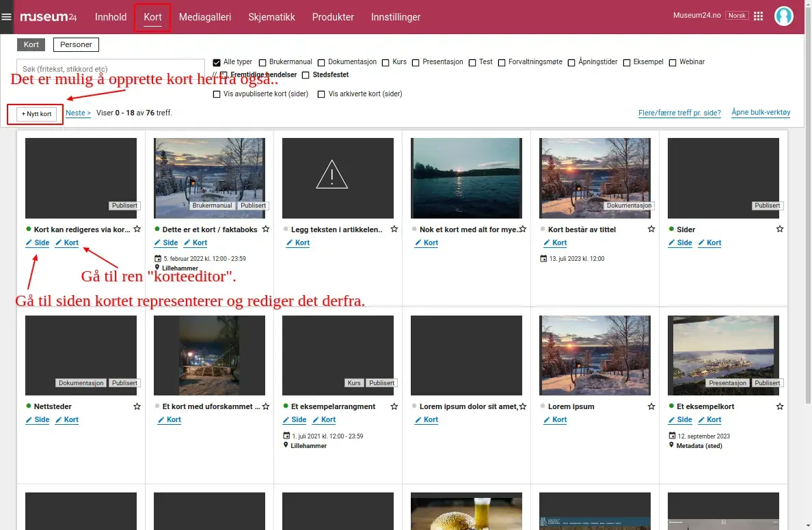
Task: Open the "Et kort med uforskammet" night thumbnail
Action: 209,356
